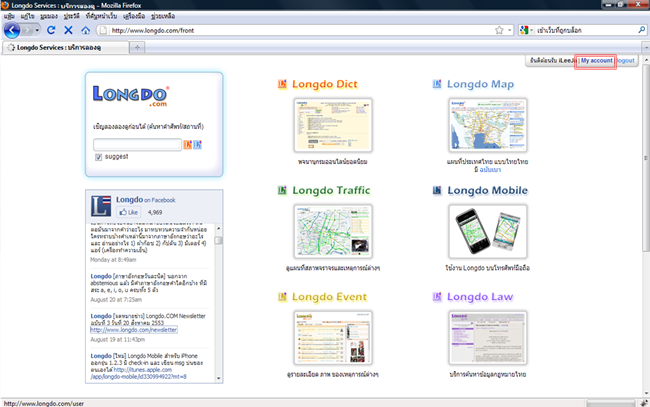Click the Longdo Mobile heading
This screenshot has height=407, width=650.
[488, 190]
